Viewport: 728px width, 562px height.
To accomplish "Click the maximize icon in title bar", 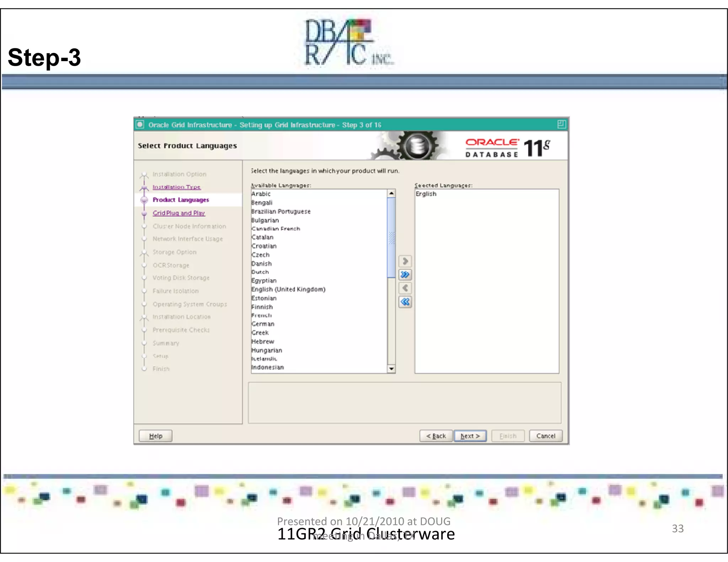I will pyautogui.click(x=561, y=124).
